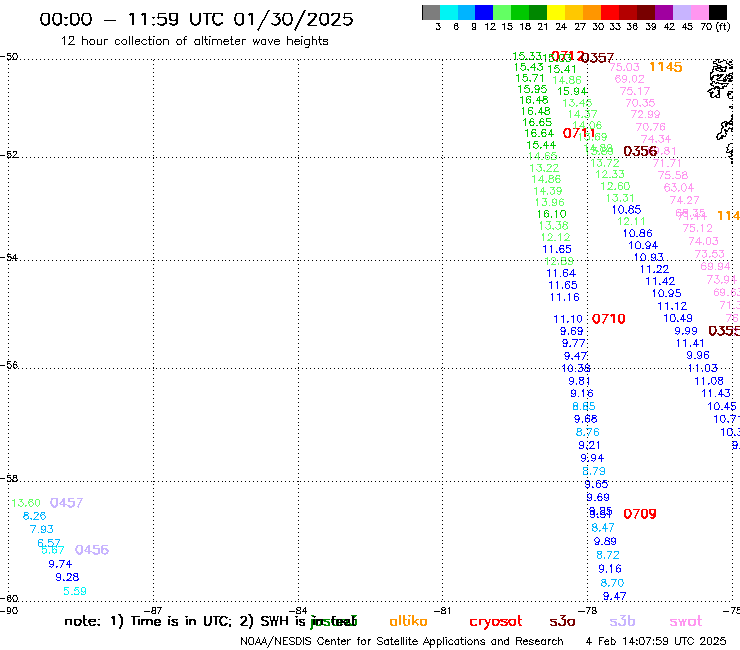The height and width of the screenshot is (650, 740).
Task: Click the blue wave height 11.22
Action: pyautogui.click(x=654, y=270)
